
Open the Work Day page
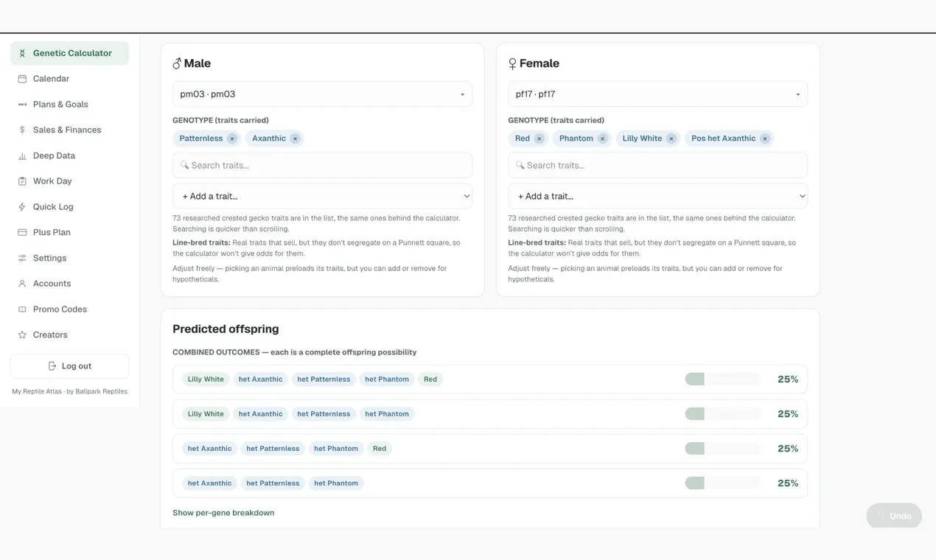pyautogui.click(x=69, y=181)
